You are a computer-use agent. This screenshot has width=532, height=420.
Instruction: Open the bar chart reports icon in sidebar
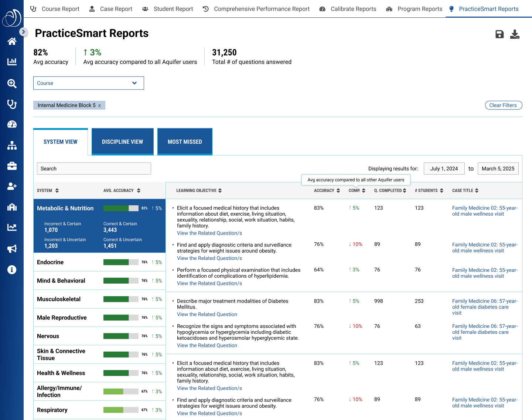12,62
